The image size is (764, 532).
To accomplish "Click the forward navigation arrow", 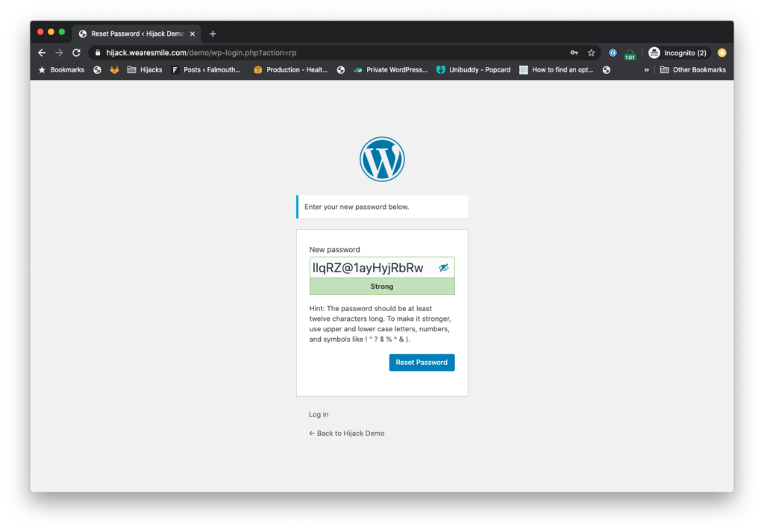I will [x=59, y=53].
